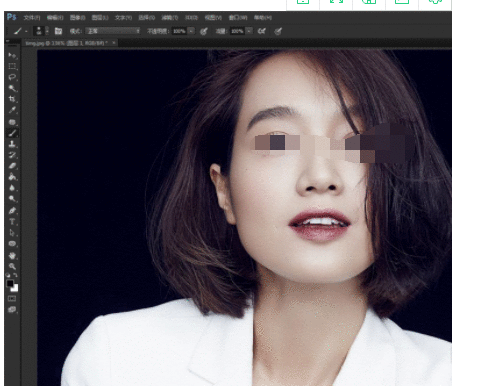Image resolution: width=478 pixels, height=386 pixels.
Task: Open the Help (帮助) menu
Action: 263,18
